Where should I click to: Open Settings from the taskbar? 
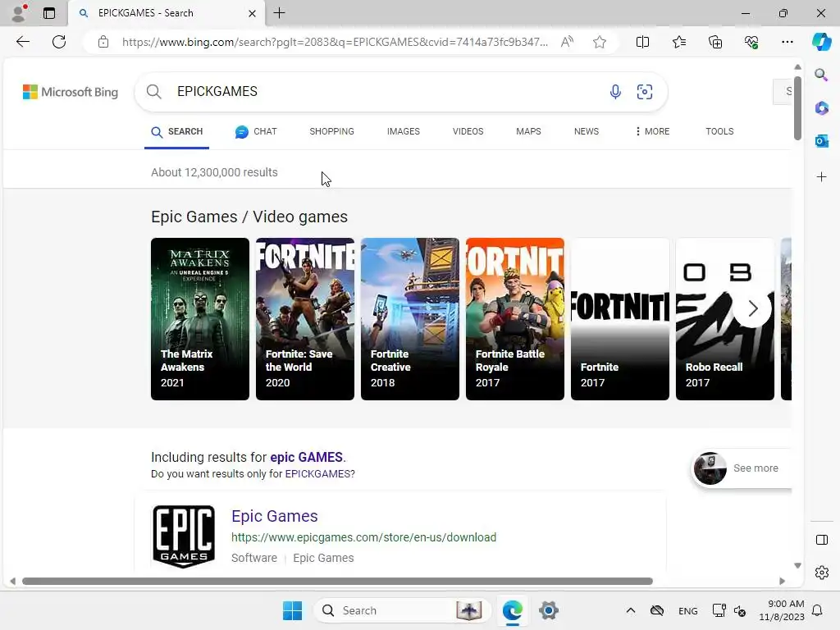point(549,610)
